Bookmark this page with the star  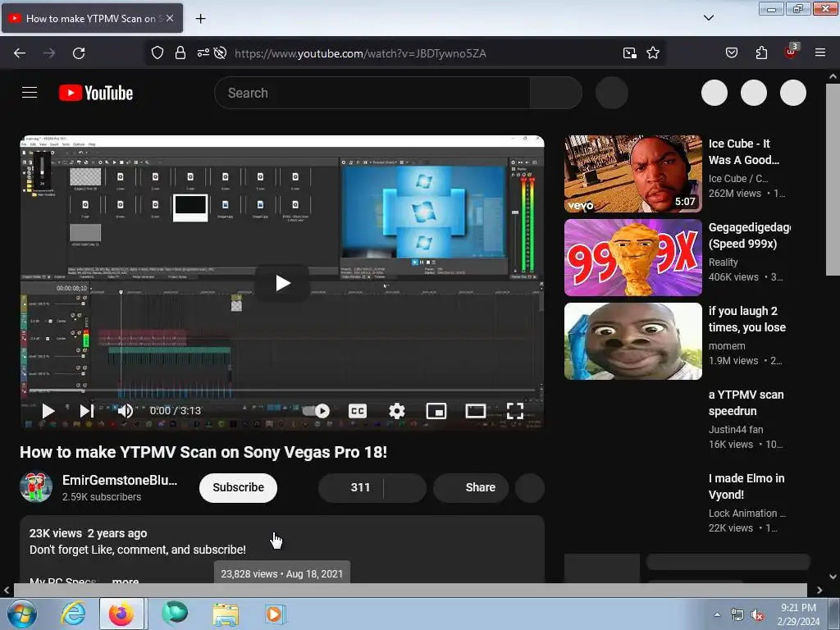(652, 53)
